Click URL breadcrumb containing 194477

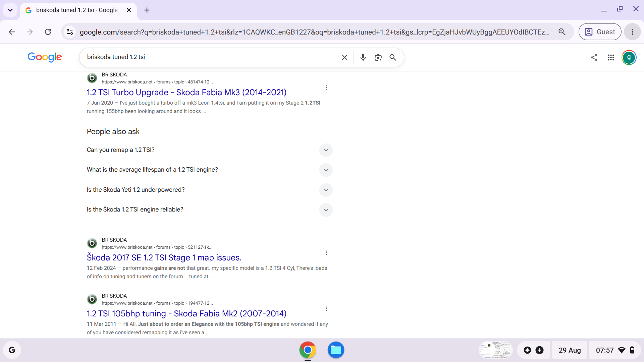point(200,303)
